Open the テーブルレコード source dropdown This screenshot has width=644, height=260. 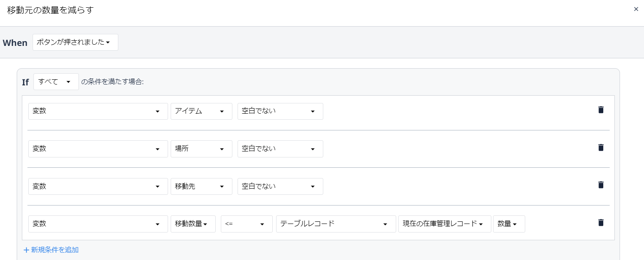pyautogui.click(x=336, y=224)
